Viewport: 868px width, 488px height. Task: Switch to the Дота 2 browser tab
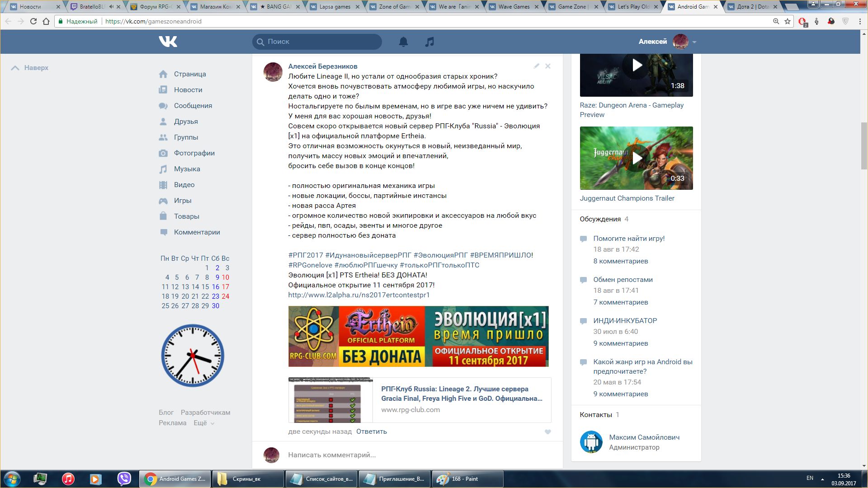[x=753, y=7]
